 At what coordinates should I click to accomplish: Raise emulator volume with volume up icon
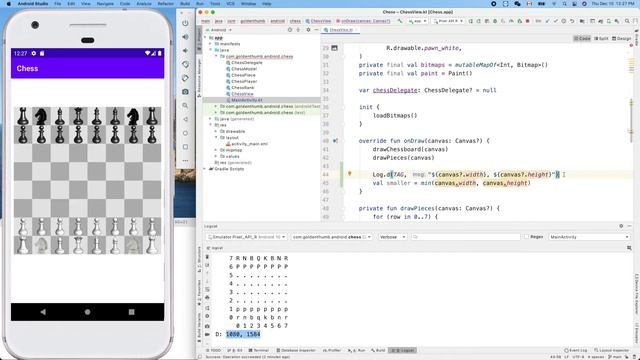tap(185, 37)
